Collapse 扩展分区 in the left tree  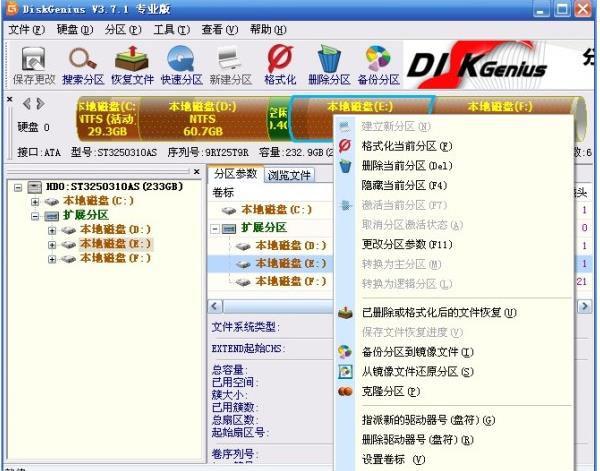pyautogui.click(x=35, y=216)
